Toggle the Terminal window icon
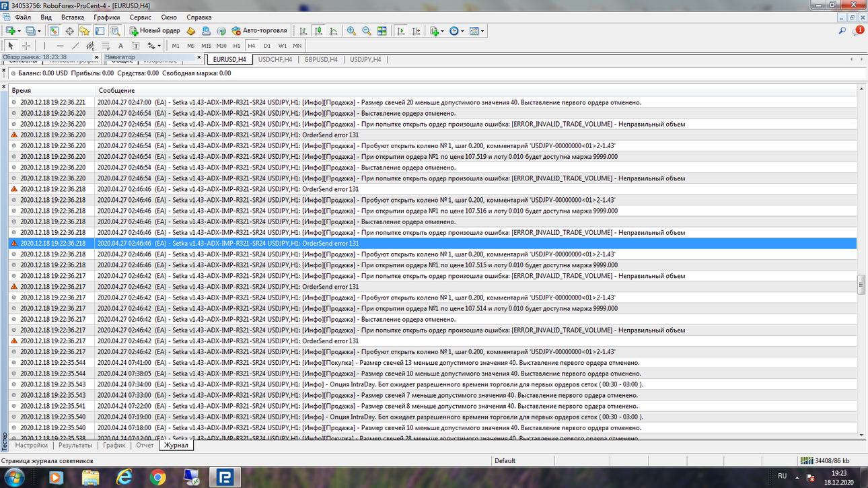This screenshot has height=488, width=868. (x=100, y=31)
